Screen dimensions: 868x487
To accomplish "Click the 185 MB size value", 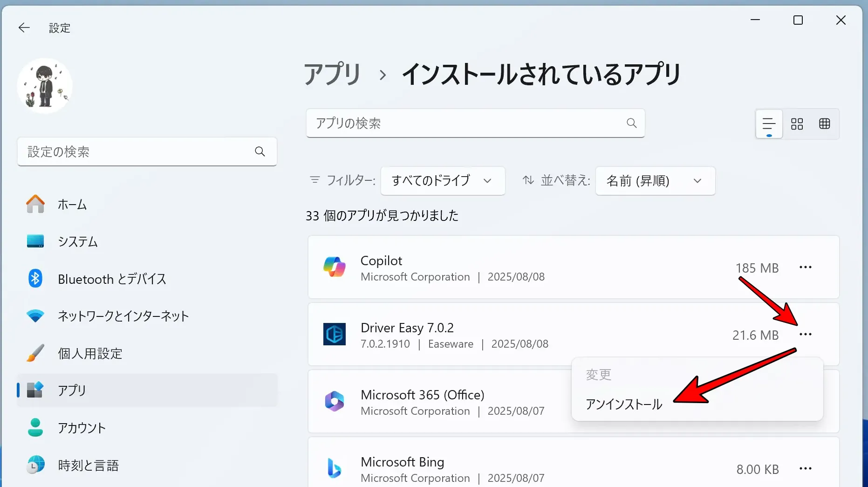I will point(757,268).
